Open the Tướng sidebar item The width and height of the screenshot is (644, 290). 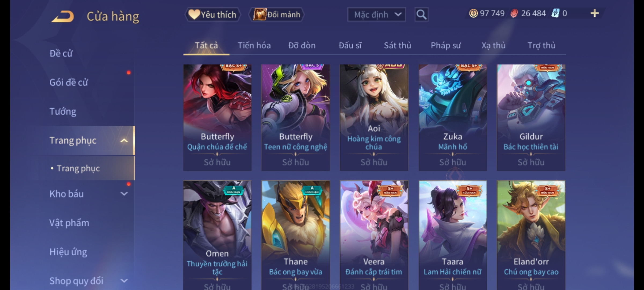[63, 111]
